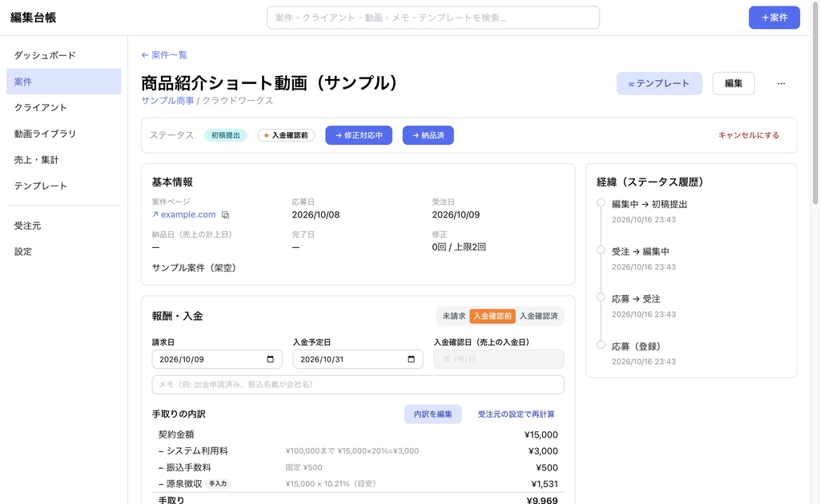Open the calendar picker for 請求日
Screen dimensions: 820x504
click(270, 359)
